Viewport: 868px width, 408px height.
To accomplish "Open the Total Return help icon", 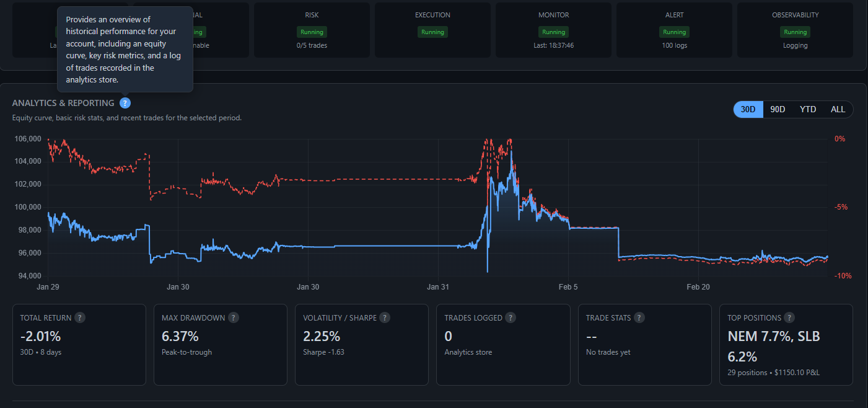I will coord(79,317).
